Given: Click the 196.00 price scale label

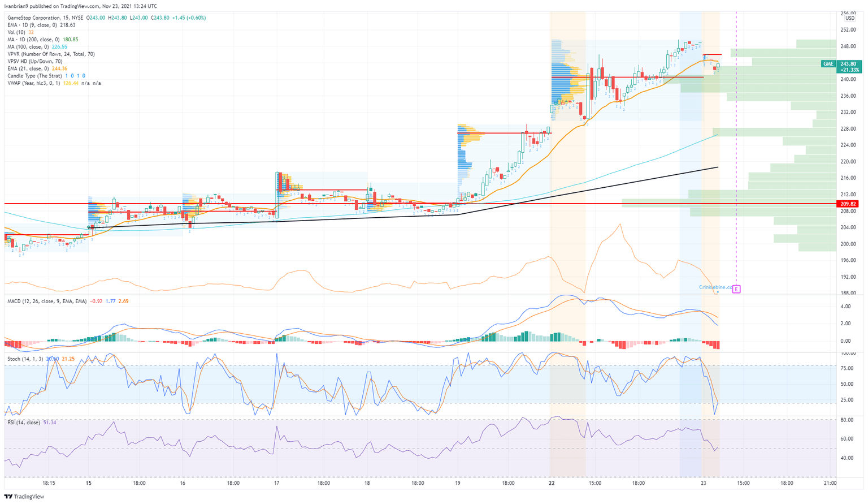Looking at the screenshot, I should 848,261.
